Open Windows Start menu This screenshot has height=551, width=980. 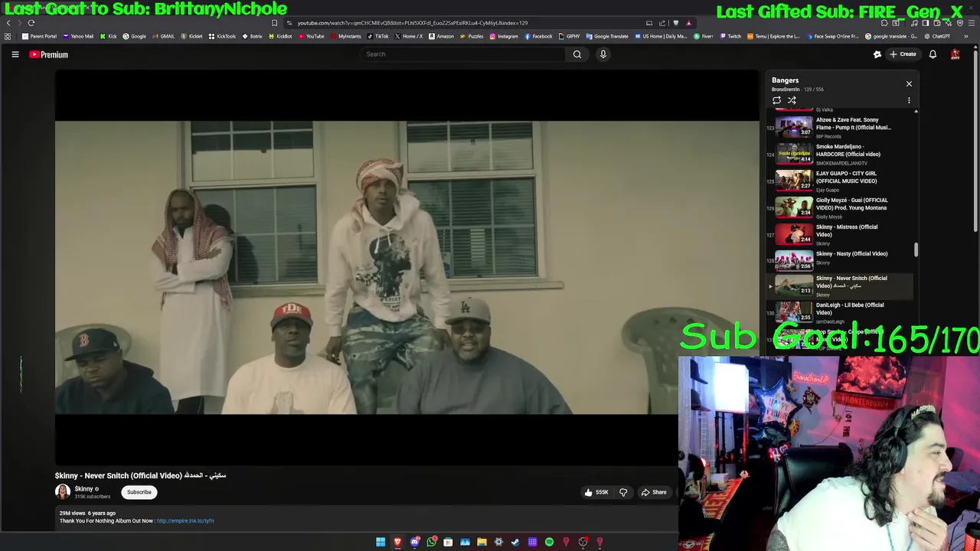[381, 542]
